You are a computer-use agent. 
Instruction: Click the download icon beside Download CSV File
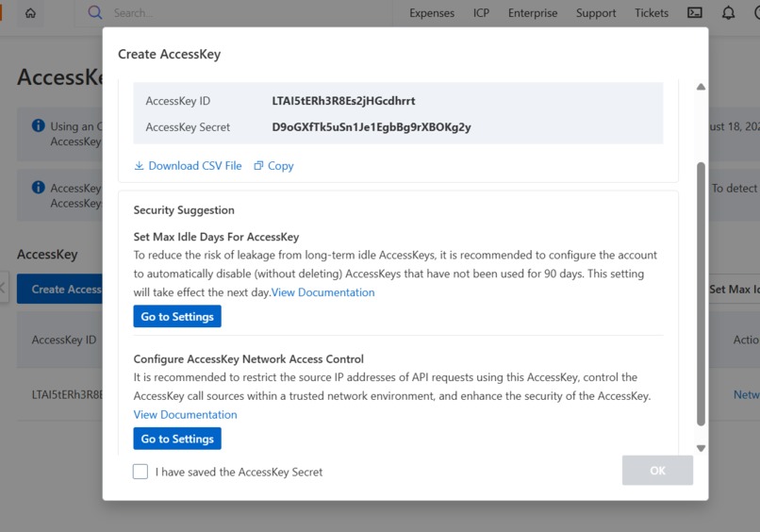point(140,166)
